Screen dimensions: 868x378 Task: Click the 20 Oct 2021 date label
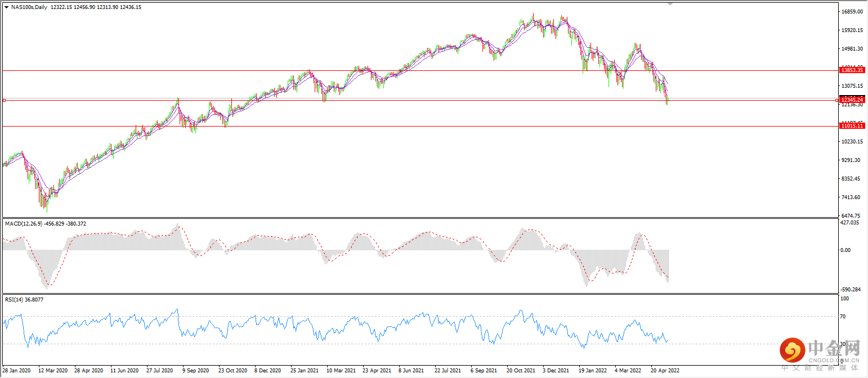point(521,371)
